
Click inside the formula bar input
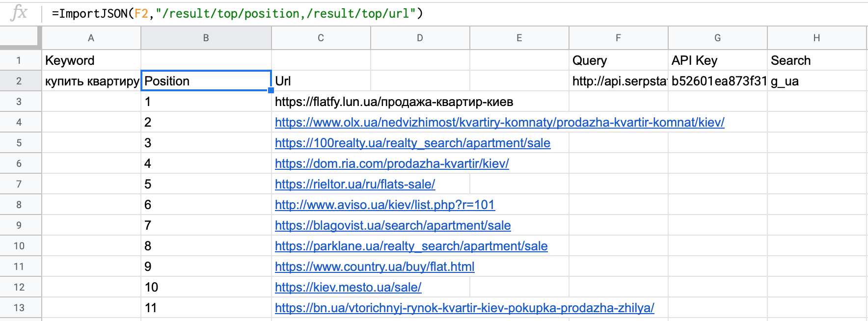442,14
